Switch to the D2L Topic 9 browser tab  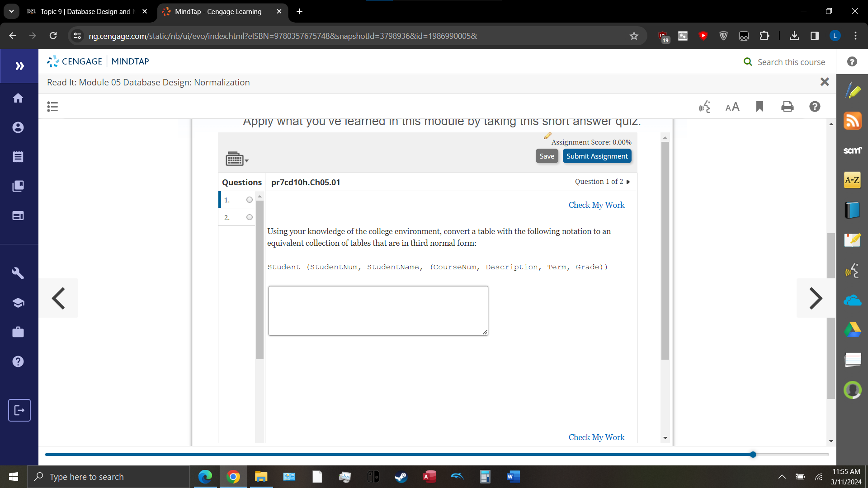pos(81,11)
